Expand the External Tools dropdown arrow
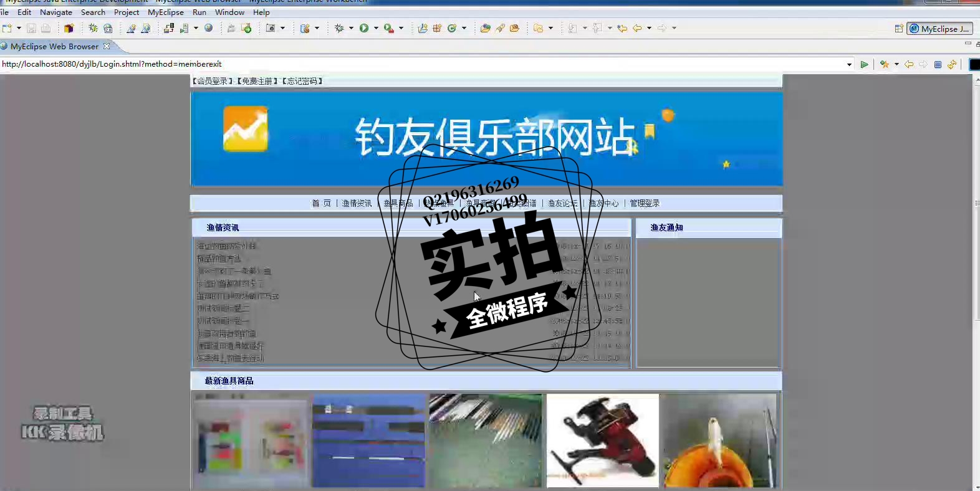Screen dimensions: 980x491 [x=401, y=28]
